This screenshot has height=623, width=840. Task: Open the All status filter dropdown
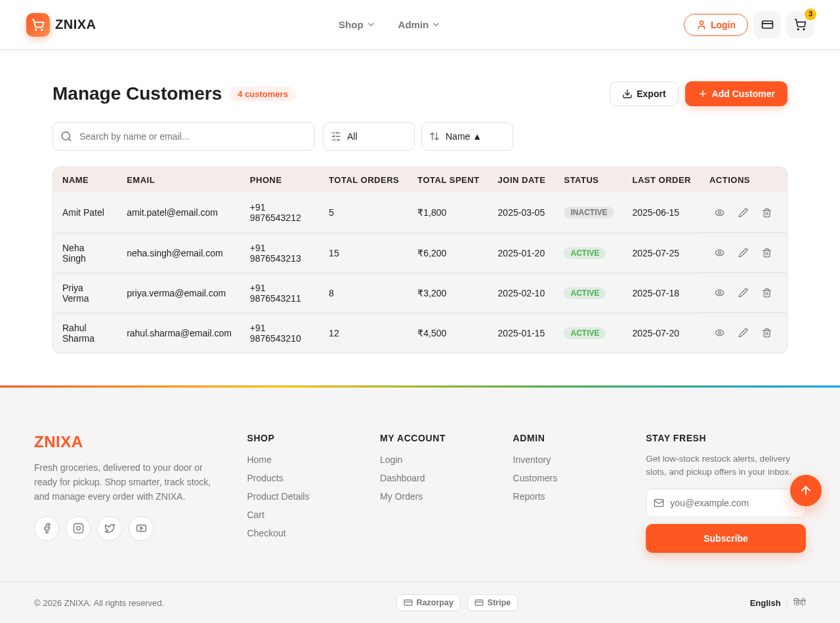[x=369, y=136]
